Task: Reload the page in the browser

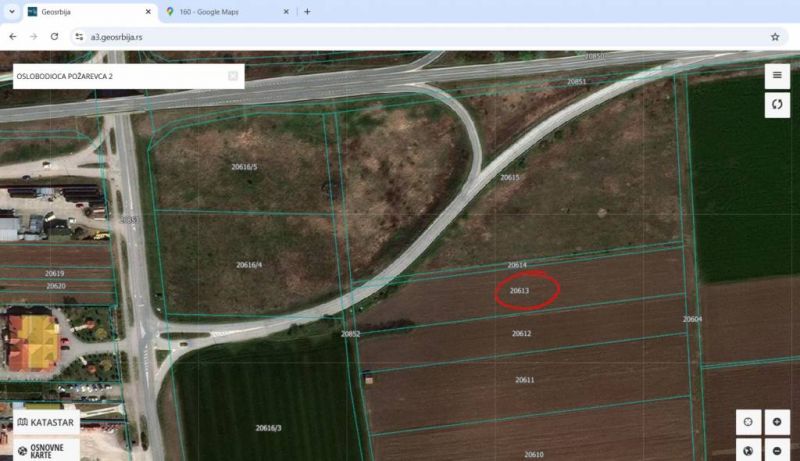Action: [54, 36]
